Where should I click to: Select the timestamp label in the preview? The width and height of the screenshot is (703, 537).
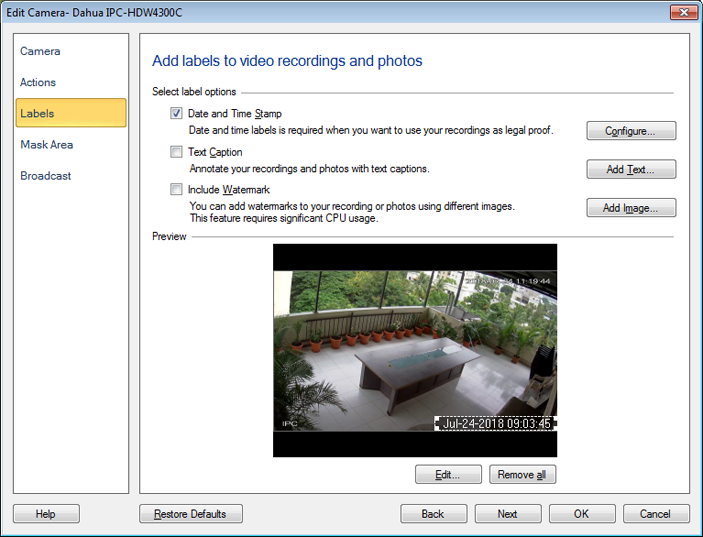coord(495,424)
